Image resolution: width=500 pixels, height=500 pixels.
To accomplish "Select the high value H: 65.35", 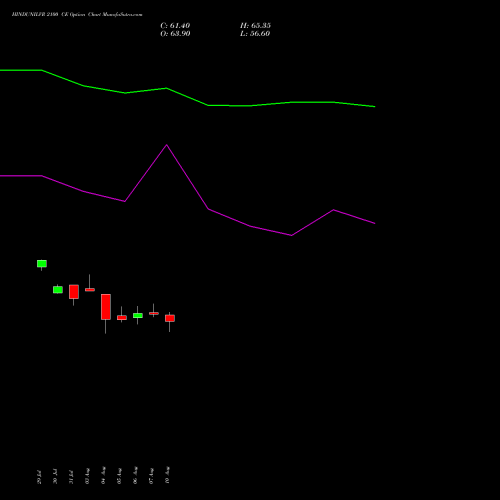I will point(255,26).
